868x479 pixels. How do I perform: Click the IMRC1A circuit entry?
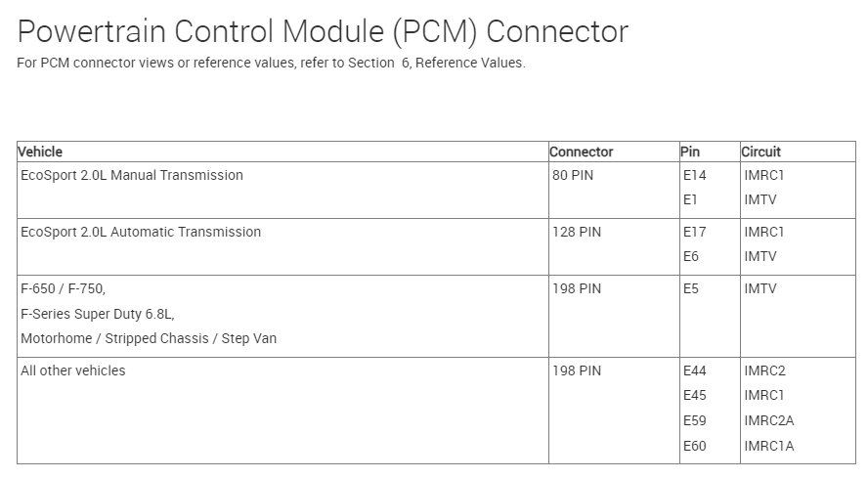click(x=769, y=447)
